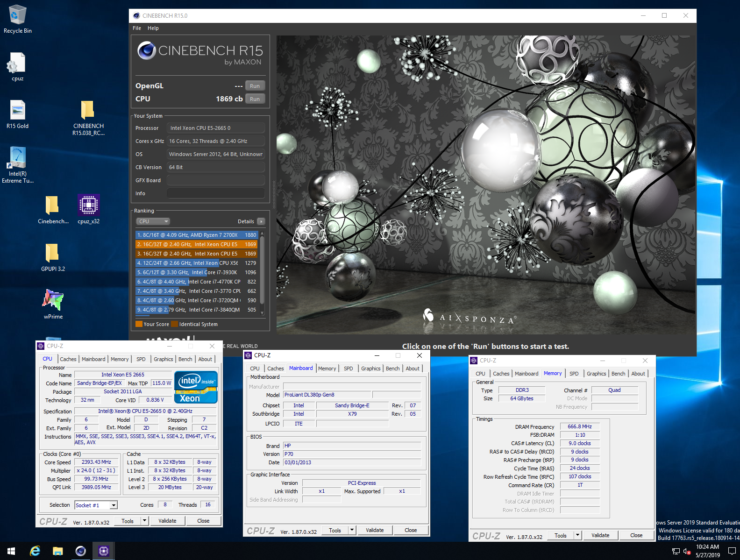740x560 pixels.
Task: Switch to Graphics tab in CPU-Z Memory window
Action: [597, 374]
